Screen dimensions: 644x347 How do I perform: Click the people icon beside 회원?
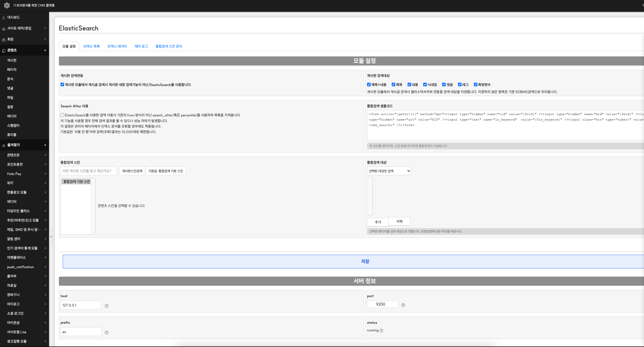pos(4,39)
